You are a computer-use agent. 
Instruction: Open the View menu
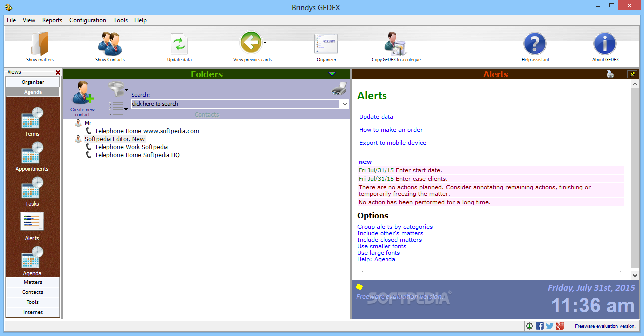[29, 20]
